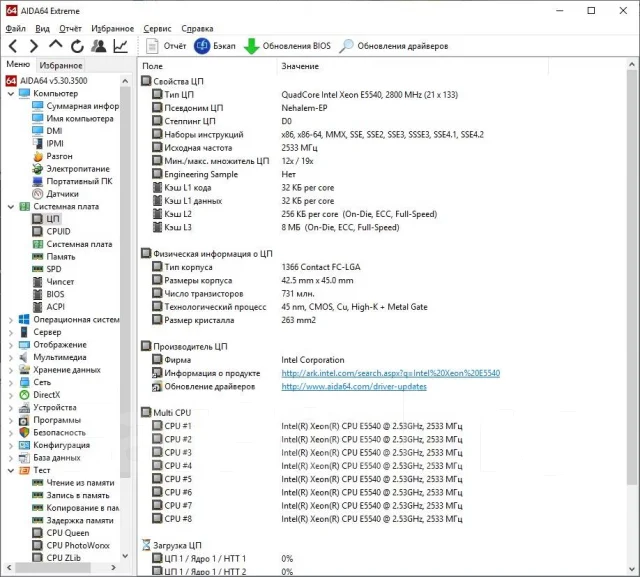This screenshot has width=640, height=577.
Task: Select the IPMI tree item
Action: click(48, 144)
